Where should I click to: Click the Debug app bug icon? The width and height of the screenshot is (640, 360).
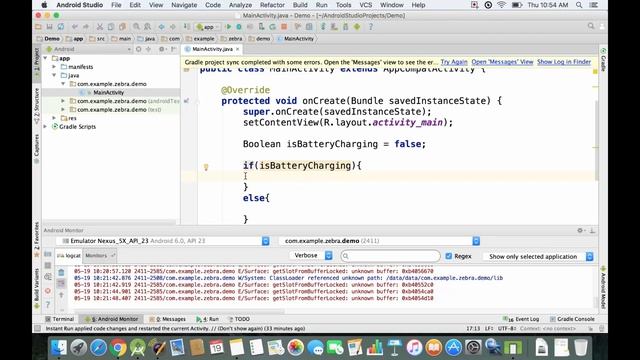(x=239, y=27)
